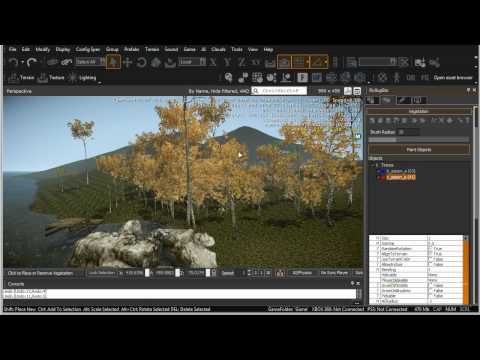Activate the Move tool cross icon

[x=127, y=62]
